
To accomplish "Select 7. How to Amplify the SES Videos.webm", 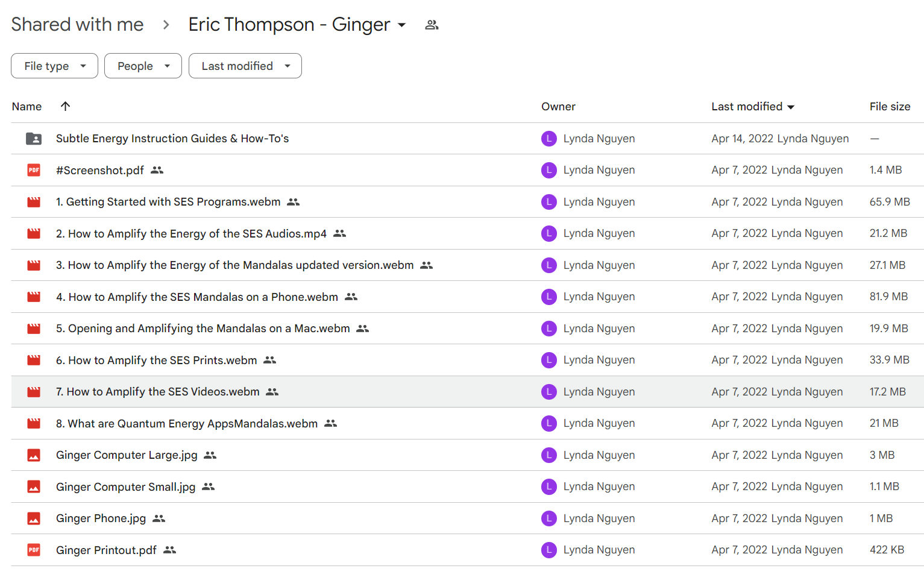I will click(158, 392).
